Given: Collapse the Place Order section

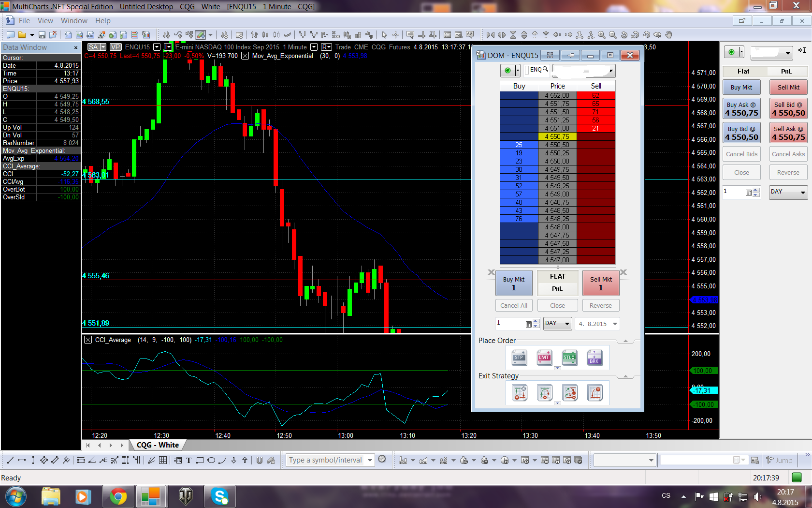Looking at the screenshot, I should point(625,341).
